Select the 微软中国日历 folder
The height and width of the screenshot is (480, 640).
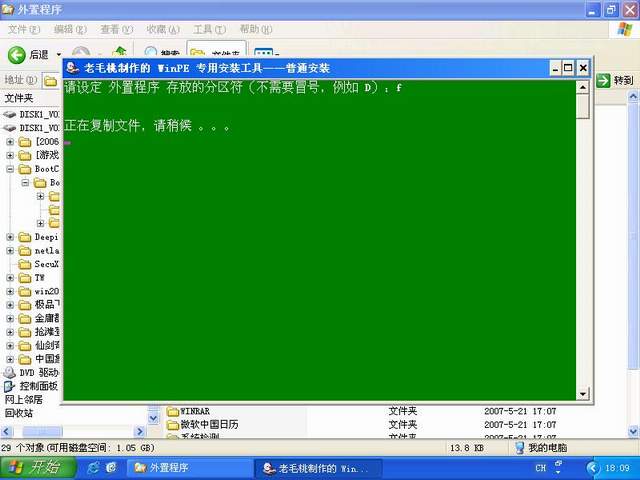(x=203, y=424)
